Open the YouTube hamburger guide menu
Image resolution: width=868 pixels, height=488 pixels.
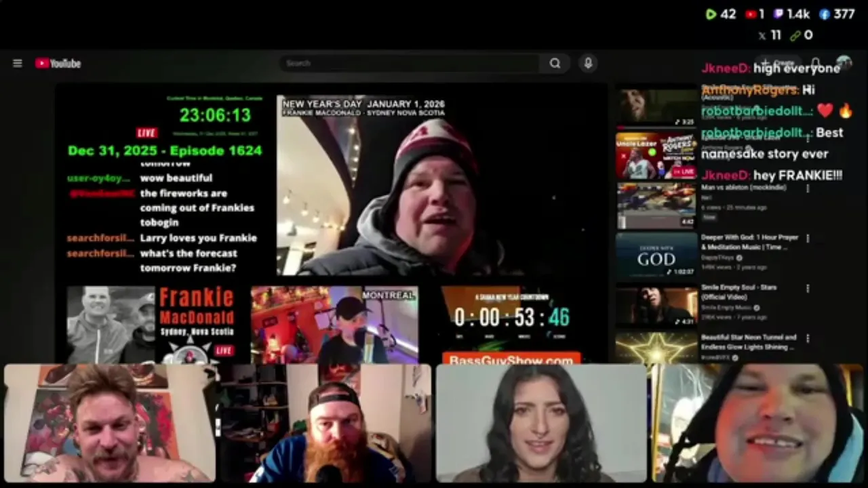pos(18,63)
